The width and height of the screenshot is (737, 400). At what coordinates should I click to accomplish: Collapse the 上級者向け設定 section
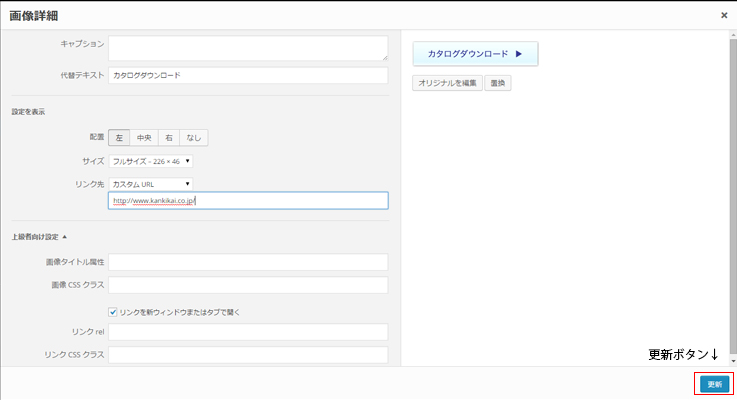(39, 237)
